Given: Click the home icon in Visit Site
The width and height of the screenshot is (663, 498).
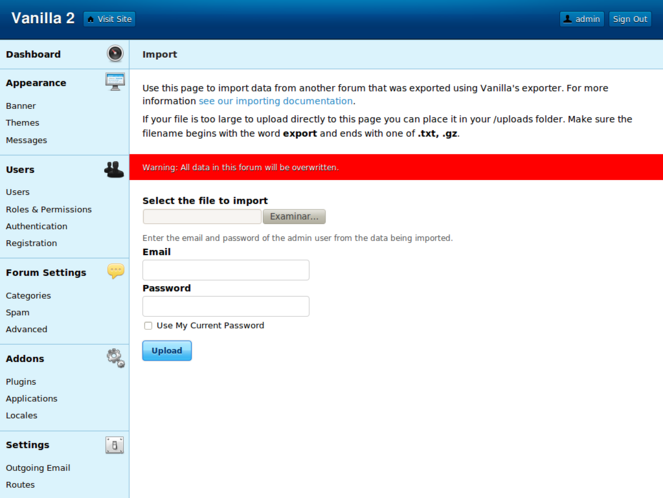Looking at the screenshot, I should [92, 19].
